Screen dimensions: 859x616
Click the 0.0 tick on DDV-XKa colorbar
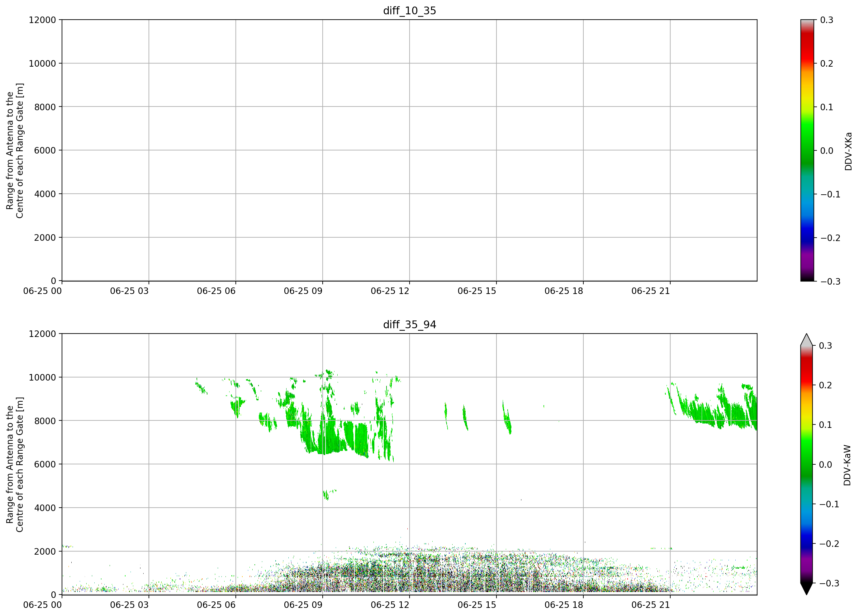click(827, 150)
